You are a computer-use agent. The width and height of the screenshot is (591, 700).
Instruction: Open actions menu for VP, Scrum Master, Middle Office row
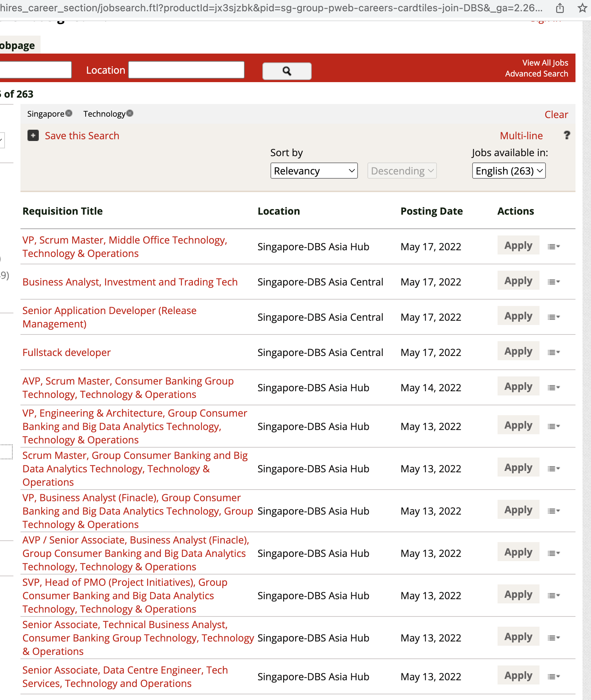tap(554, 247)
